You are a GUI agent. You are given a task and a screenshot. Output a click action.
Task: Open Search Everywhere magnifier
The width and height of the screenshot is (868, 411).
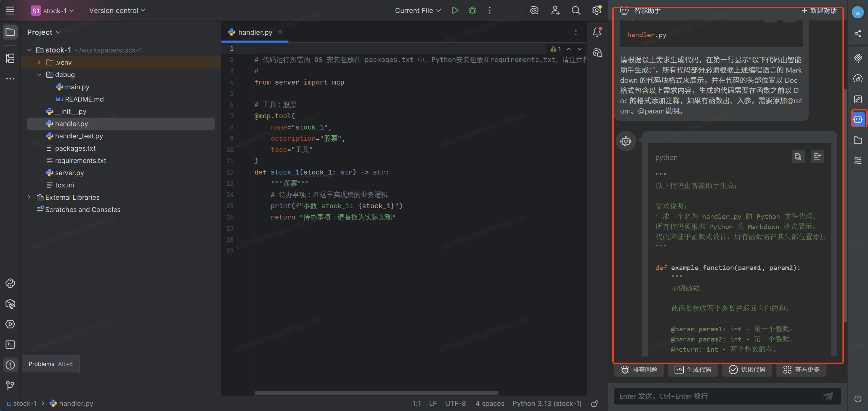(x=576, y=11)
